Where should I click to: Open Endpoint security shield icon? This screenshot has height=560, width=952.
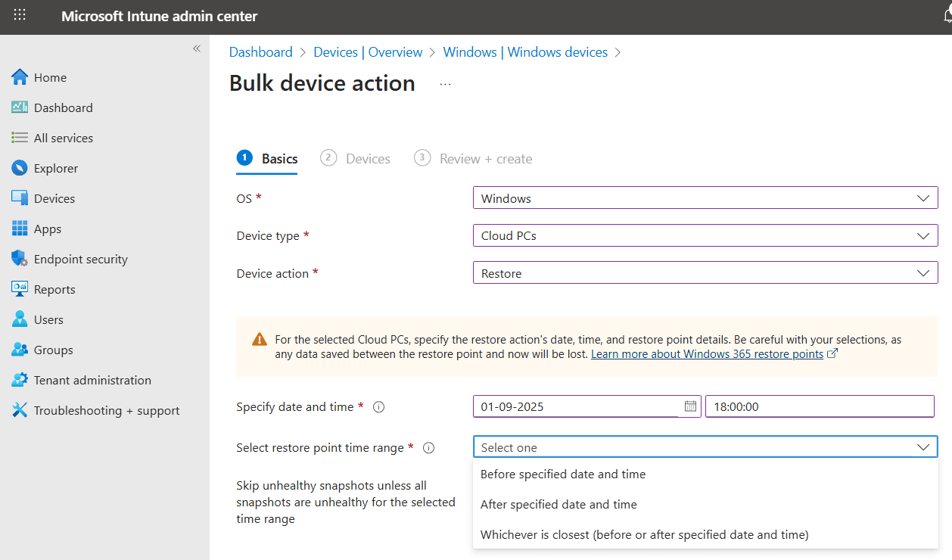pos(20,259)
